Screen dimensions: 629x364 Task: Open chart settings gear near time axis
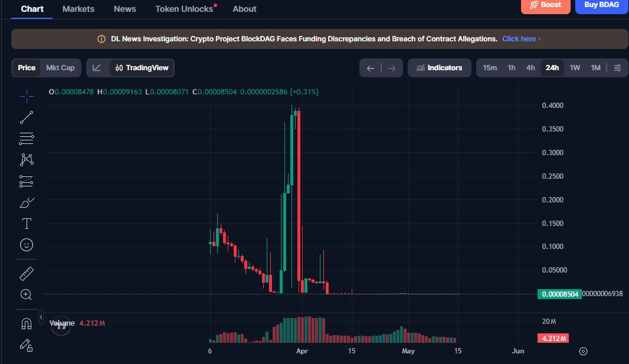click(583, 351)
